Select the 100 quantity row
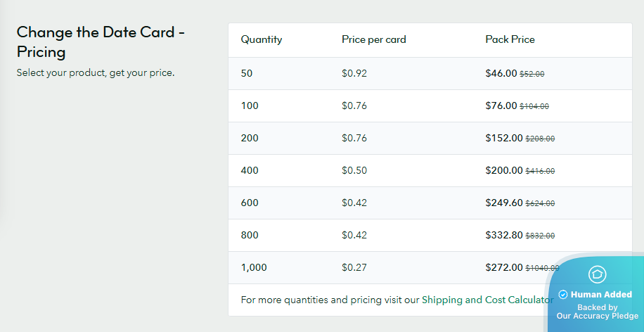644x332 pixels. click(x=250, y=106)
